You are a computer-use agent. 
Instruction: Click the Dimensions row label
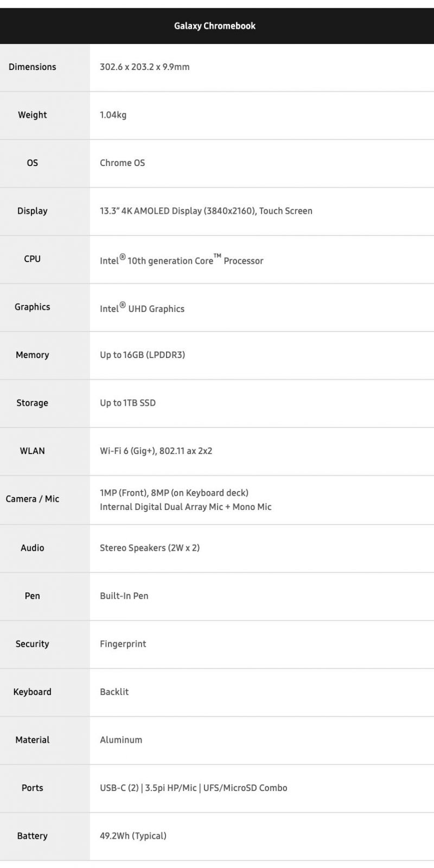click(33, 67)
